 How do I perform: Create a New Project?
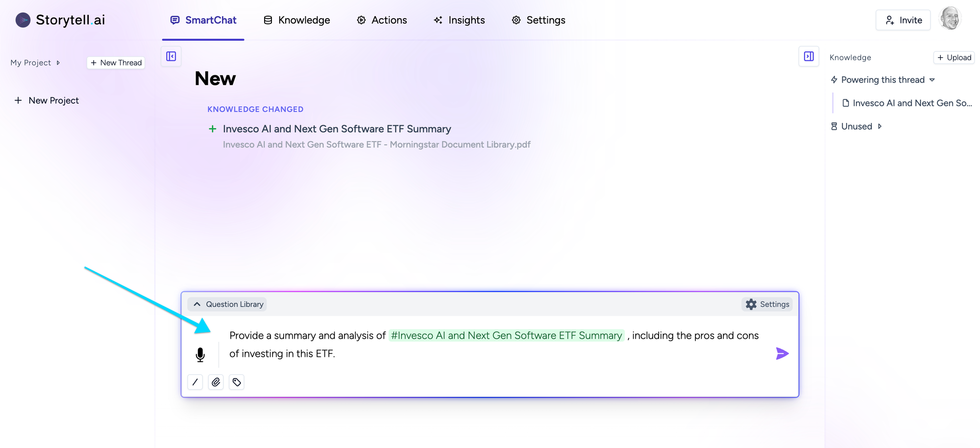pos(47,100)
